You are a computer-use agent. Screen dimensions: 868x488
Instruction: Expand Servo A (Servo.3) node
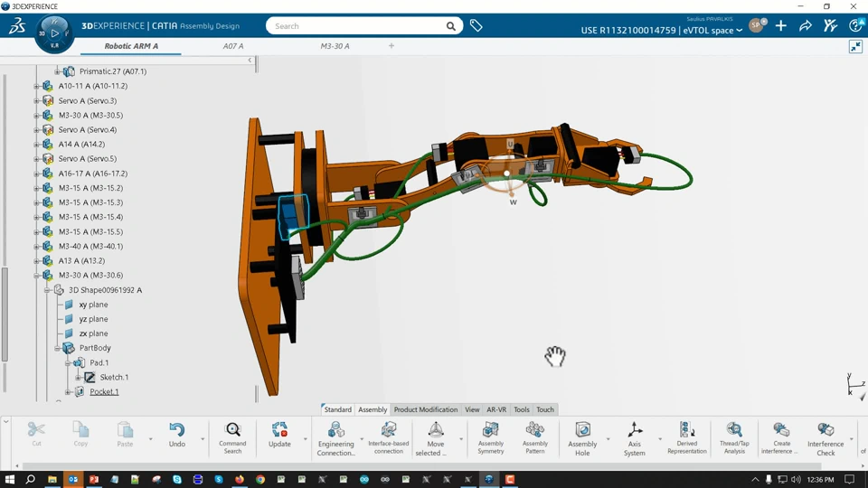point(36,100)
